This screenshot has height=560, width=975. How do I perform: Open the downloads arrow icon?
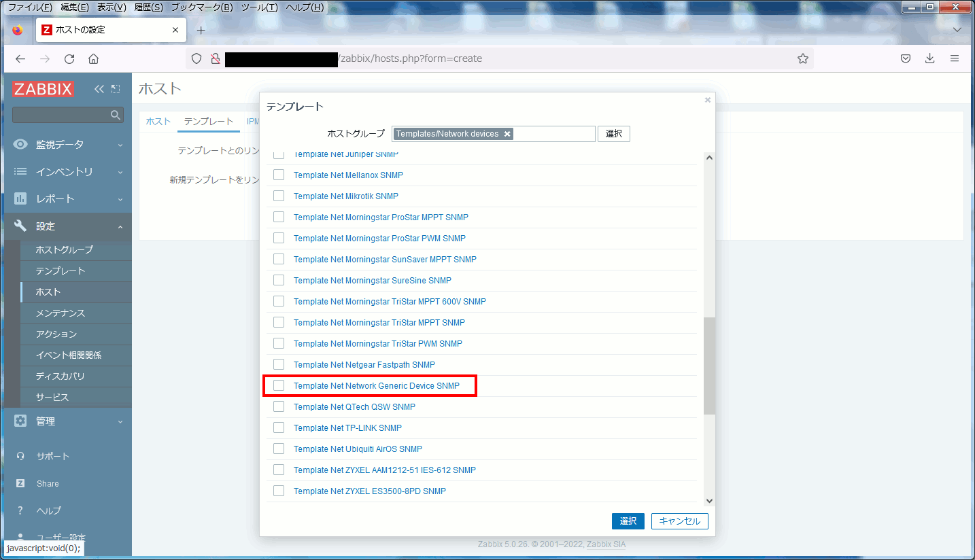(x=930, y=58)
